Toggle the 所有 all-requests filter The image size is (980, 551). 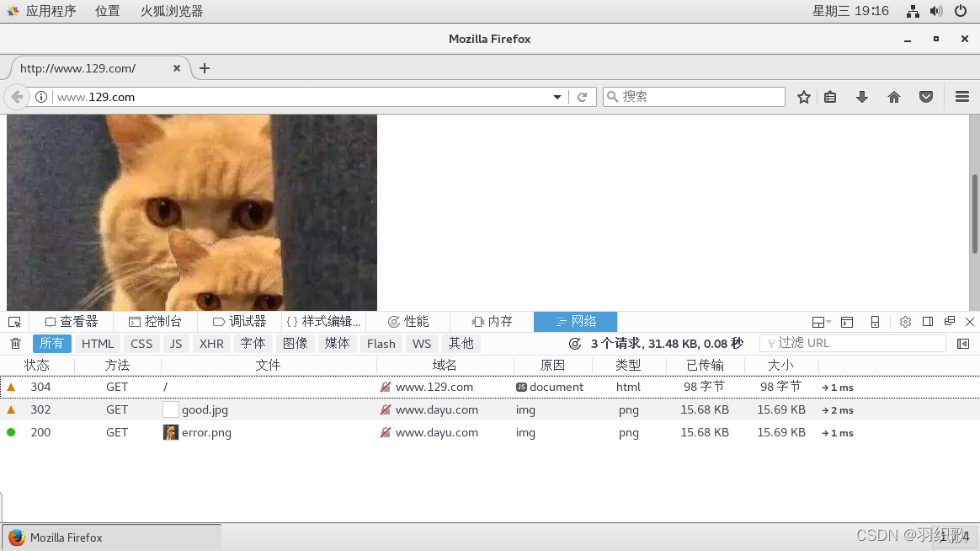[52, 344]
